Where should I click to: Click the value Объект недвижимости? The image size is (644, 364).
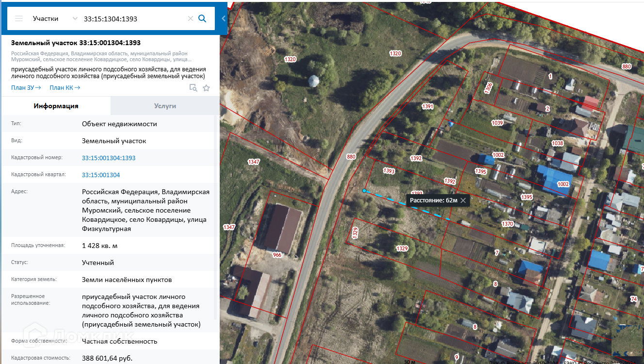[119, 124]
